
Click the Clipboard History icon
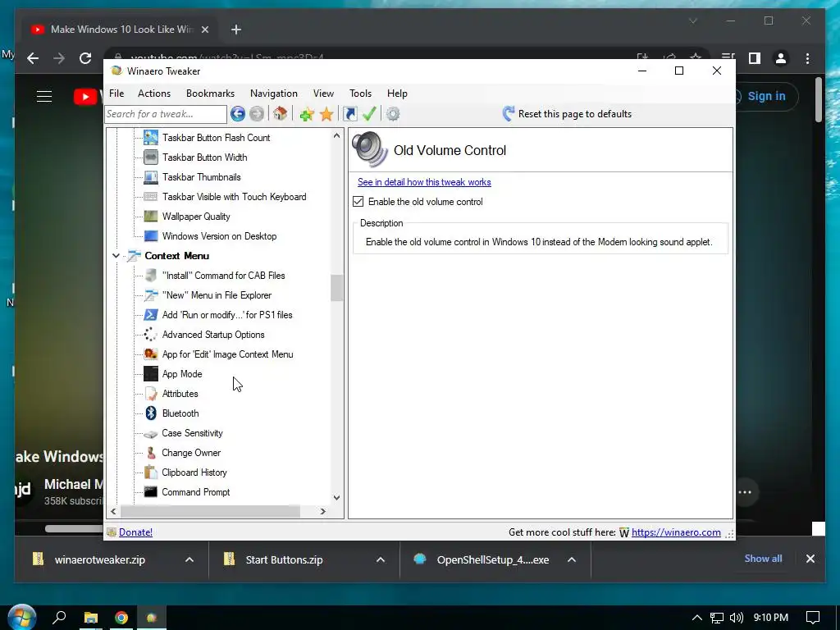151,472
